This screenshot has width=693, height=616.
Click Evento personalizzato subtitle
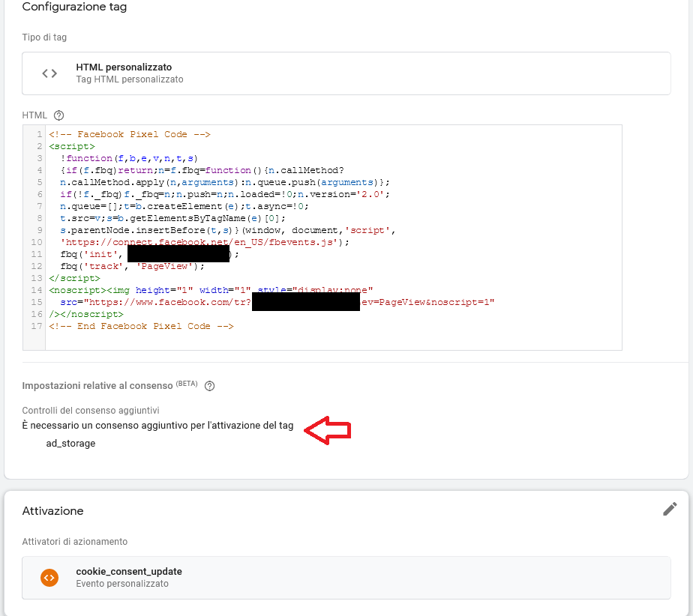coord(122,584)
